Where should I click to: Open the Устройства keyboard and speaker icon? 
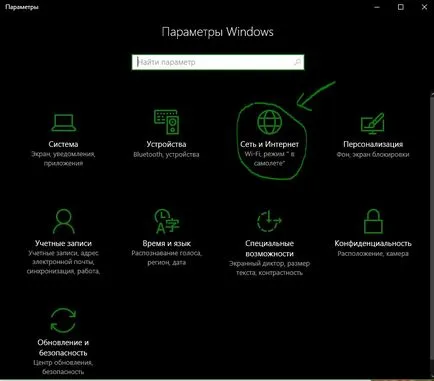click(x=166, y=122)
